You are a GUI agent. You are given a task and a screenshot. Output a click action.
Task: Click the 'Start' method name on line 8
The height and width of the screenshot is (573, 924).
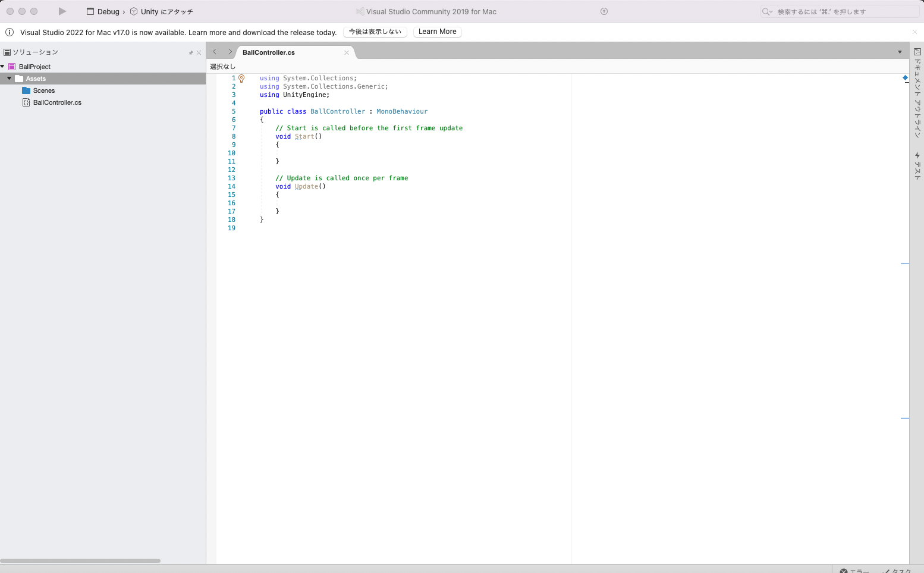pos(304,136)
